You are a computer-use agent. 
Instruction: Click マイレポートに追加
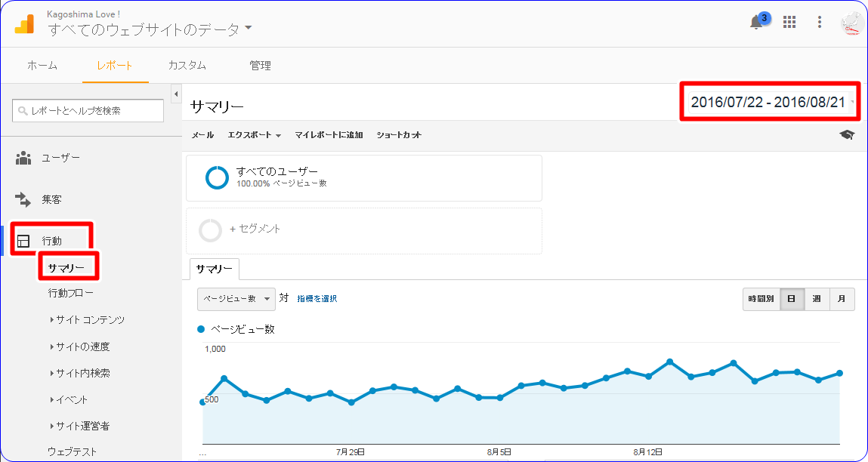pyautogui.click(x=329, y=135)
